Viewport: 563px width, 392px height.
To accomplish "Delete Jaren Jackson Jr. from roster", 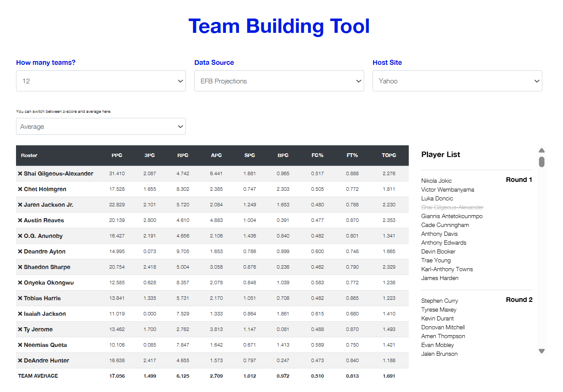I will point(20,205).
